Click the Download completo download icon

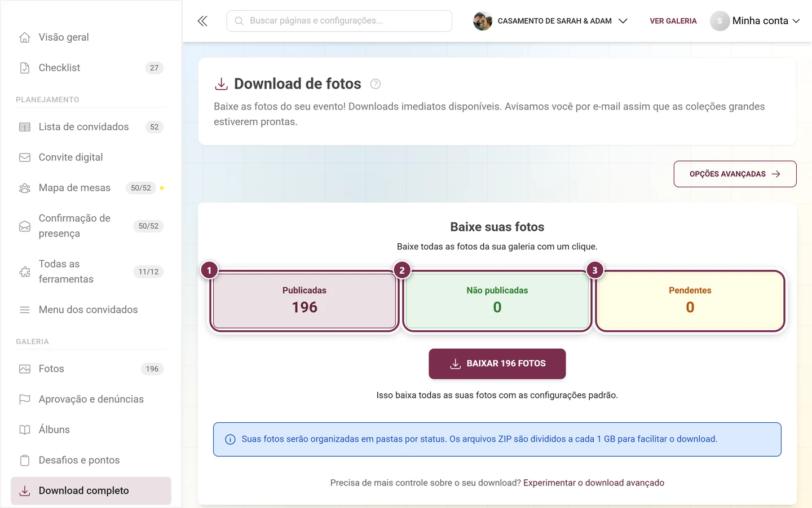25,491
